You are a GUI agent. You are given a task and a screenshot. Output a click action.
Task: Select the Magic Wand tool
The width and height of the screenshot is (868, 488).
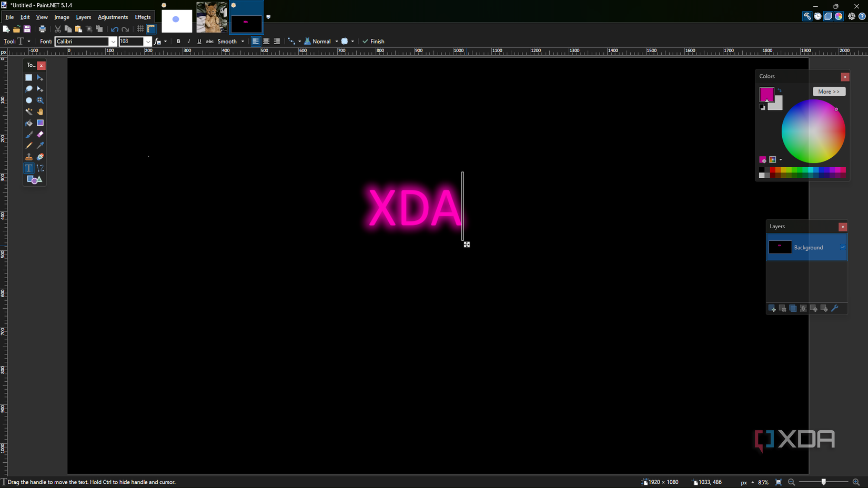(29, 111)
